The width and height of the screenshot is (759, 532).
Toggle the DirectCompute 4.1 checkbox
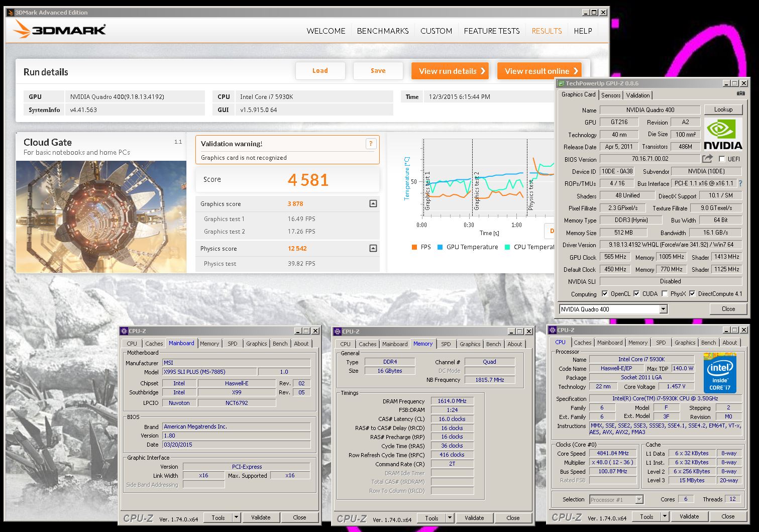pyautogui.click(x=692, y=294)
